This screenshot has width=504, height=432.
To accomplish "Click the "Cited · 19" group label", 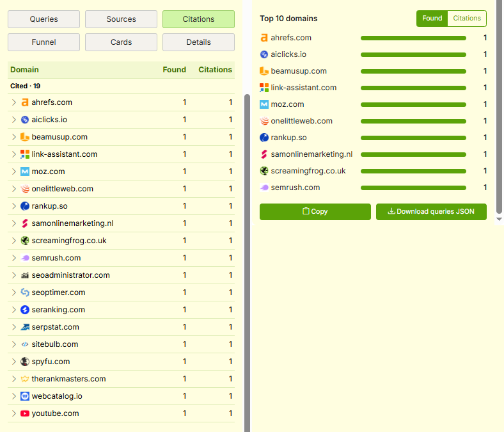I will (x=25, y=86).
